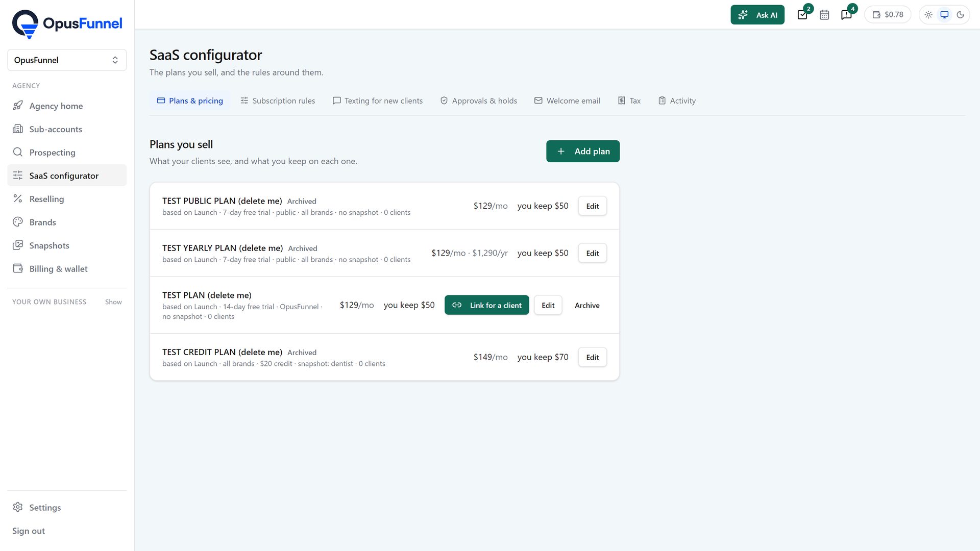Viewport: 980px width, 551px height.
Task: Open the Activity tab
Action: coord(677,101)
